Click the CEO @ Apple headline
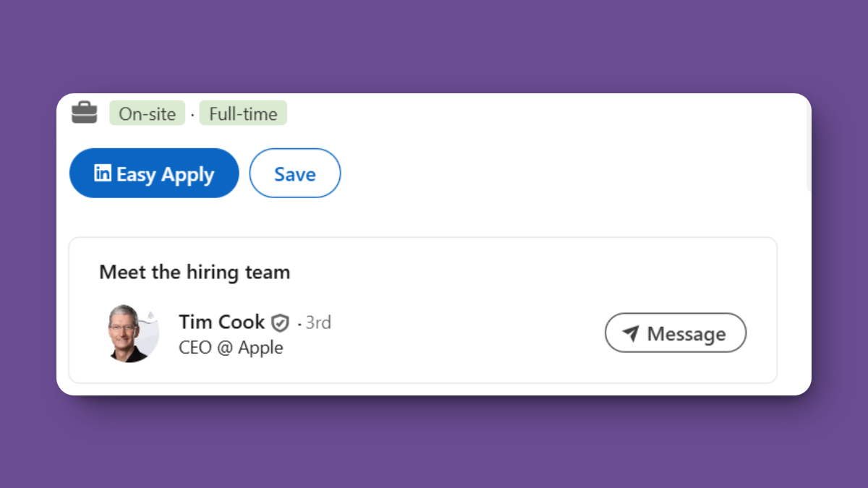 pos(231,348)
